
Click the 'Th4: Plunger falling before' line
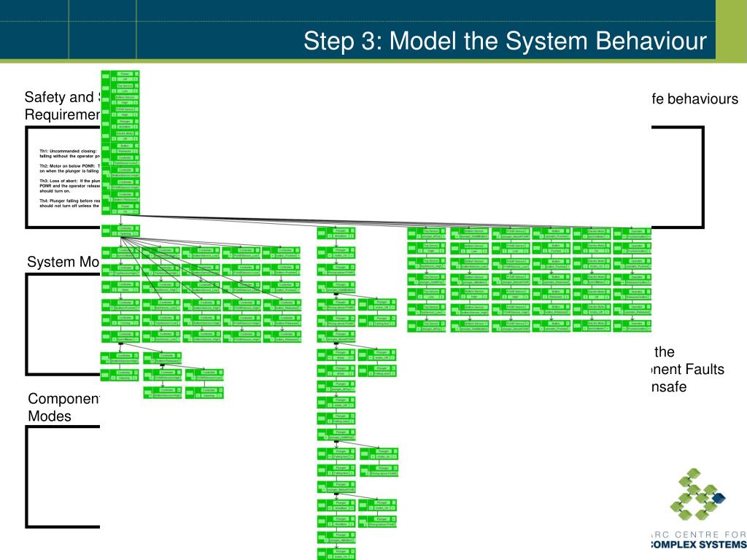point(69,203)
